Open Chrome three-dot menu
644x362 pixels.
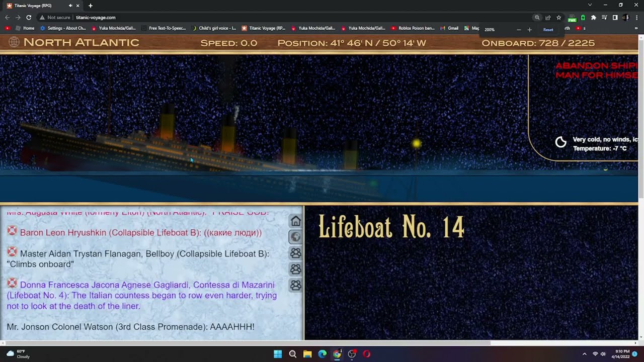(636, 17)
